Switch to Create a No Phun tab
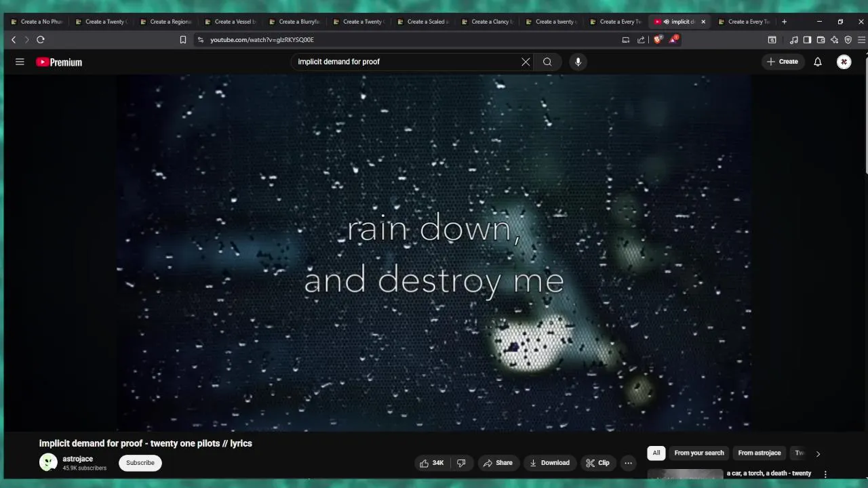This screenshot has width=868, height=488. click(36, 22)
